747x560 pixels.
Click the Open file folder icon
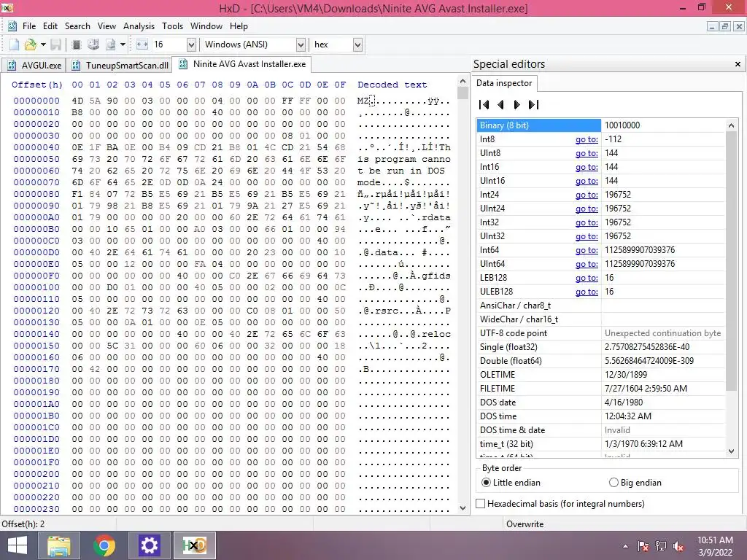coord(31,44)
